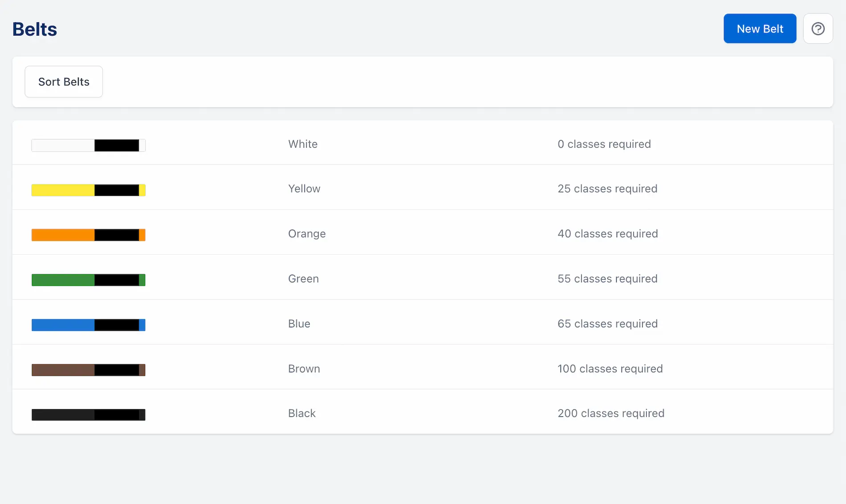Open the Green belt name
The height and width of the screenshot is (504, 846).
303,279
